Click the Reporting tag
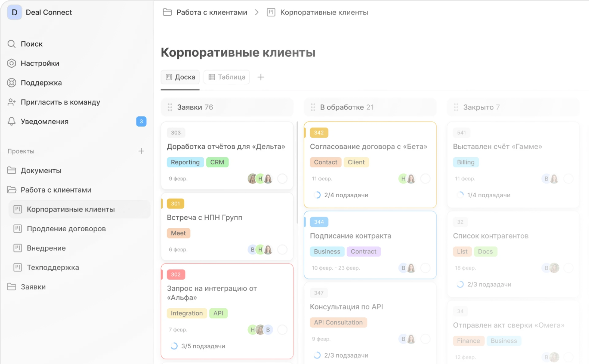The image size is (589, 364). point(185,162)
